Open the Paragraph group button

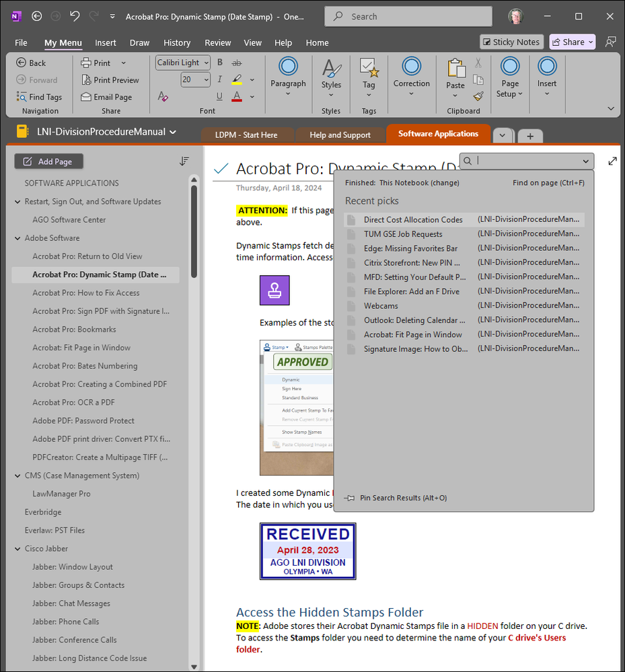point(288,76)
